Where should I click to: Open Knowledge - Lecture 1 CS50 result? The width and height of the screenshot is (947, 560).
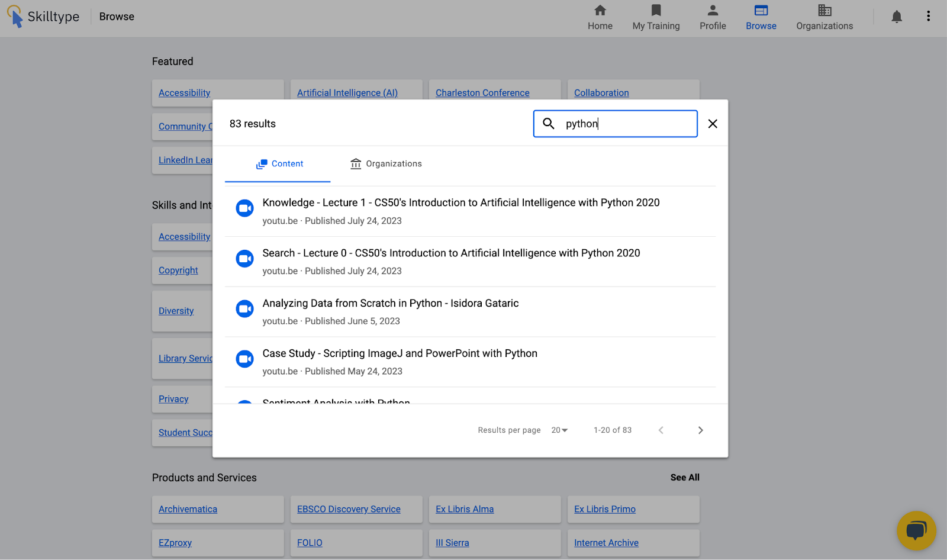(x=460, y=203)
